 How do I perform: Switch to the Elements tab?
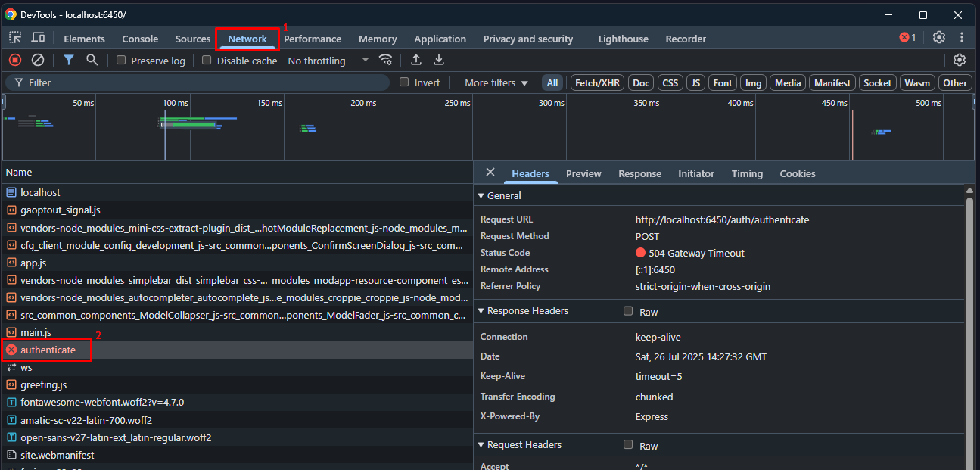click(84, 39)
